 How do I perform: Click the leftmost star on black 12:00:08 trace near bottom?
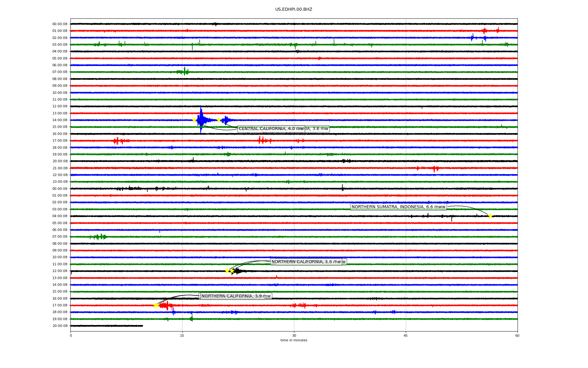pos(227,271)
